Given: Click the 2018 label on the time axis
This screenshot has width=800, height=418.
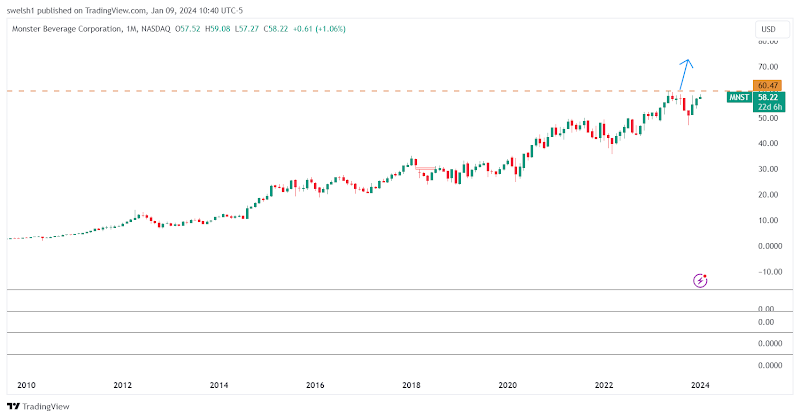Looking at the screenshot, I should [x=411, y=385].
